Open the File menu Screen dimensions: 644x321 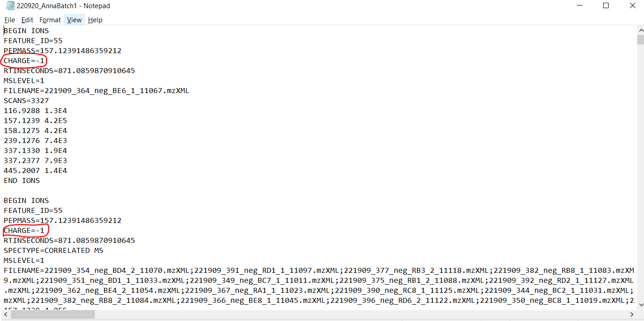[9, 20]
